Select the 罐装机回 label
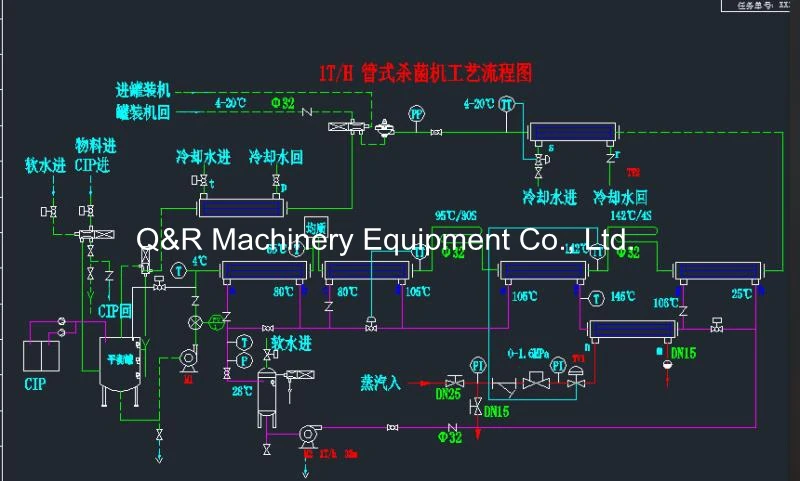Screen dimensions: 800x481 (x=143, y=112)
